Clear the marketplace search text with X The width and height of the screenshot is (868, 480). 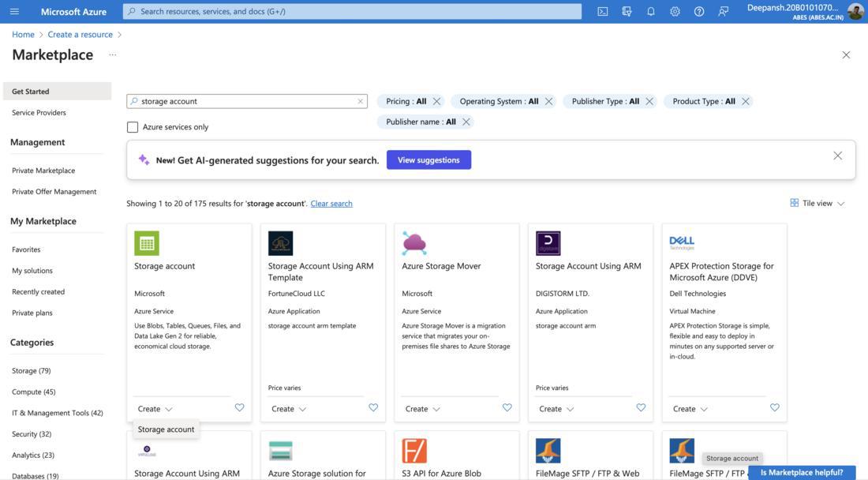pyautogui.click(x=361, y=101)
